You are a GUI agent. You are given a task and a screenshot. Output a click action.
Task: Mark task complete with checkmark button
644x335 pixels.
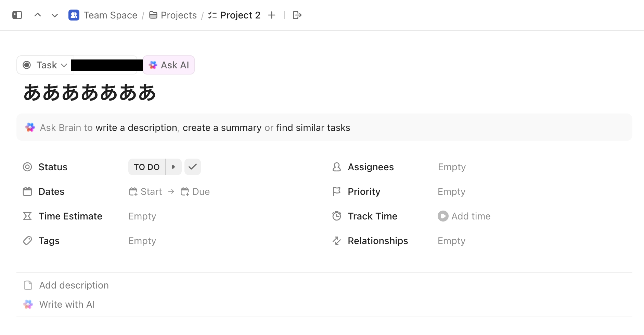point(193,167)
